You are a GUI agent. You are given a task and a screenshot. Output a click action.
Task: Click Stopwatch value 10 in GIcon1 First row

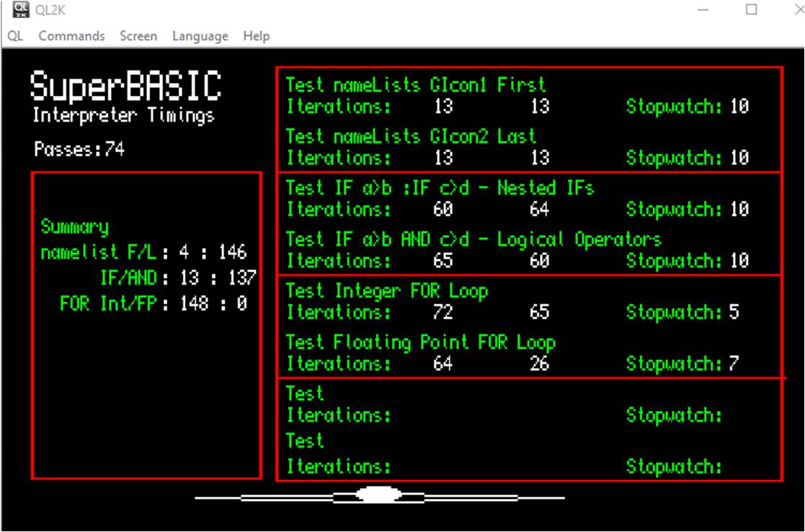(739, 106)
